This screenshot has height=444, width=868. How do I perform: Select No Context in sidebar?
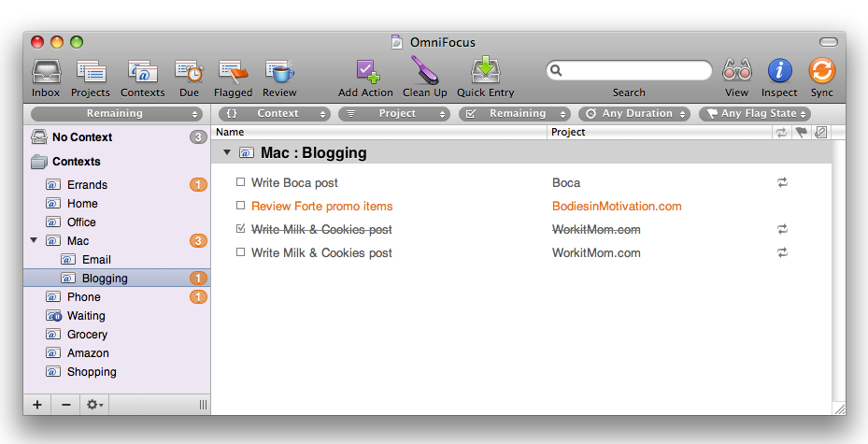117,137
